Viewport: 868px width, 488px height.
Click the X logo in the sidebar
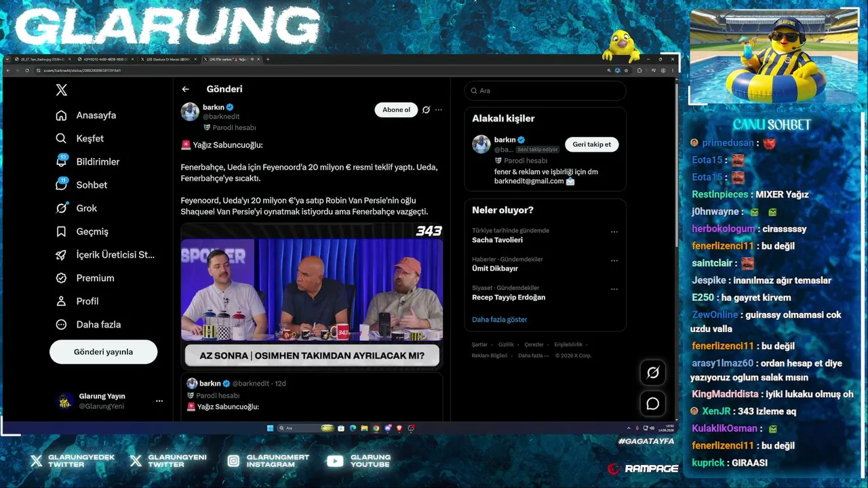tap(62, 90)
